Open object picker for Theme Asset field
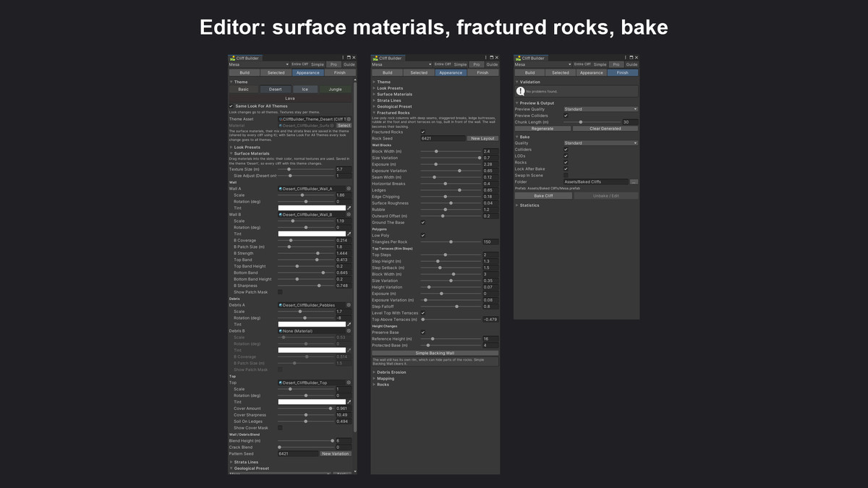 click(x=349, y=119)
